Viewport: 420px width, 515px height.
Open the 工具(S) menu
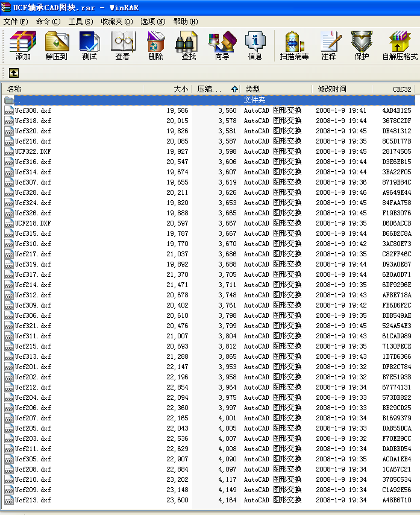click(x=81, y=22)
